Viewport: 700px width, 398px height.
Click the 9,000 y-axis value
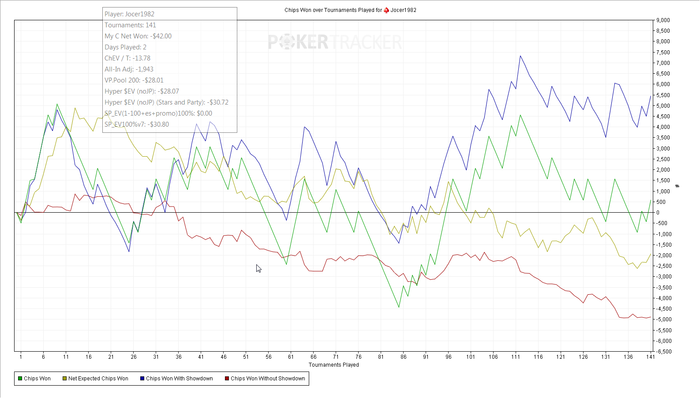click(x=663, y=20)
